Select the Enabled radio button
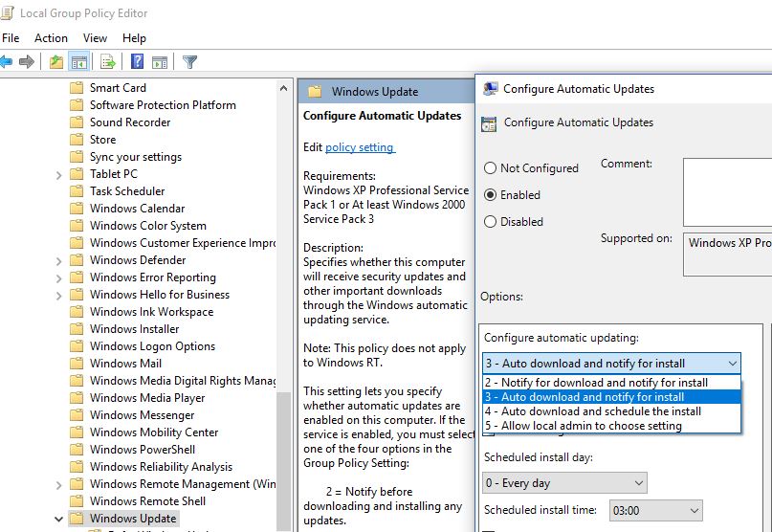Screen dimensions: 772x532 pyautogui.click(x=490, y=195)
